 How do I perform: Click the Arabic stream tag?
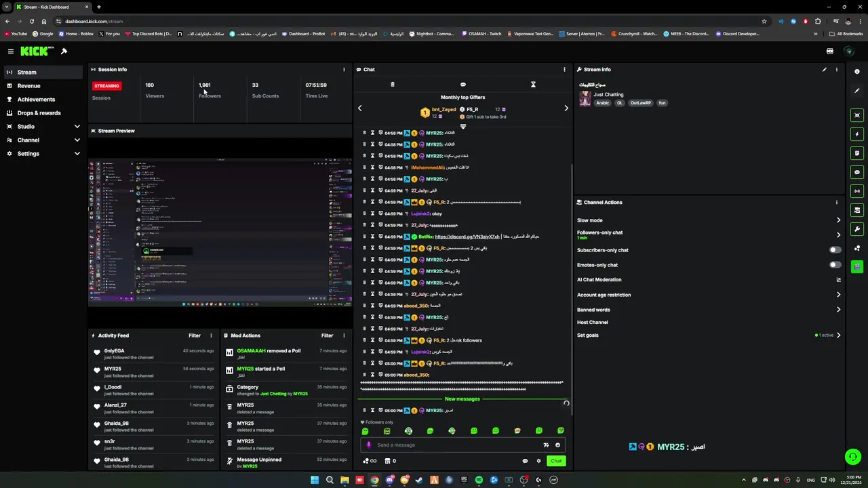[603, 103]
